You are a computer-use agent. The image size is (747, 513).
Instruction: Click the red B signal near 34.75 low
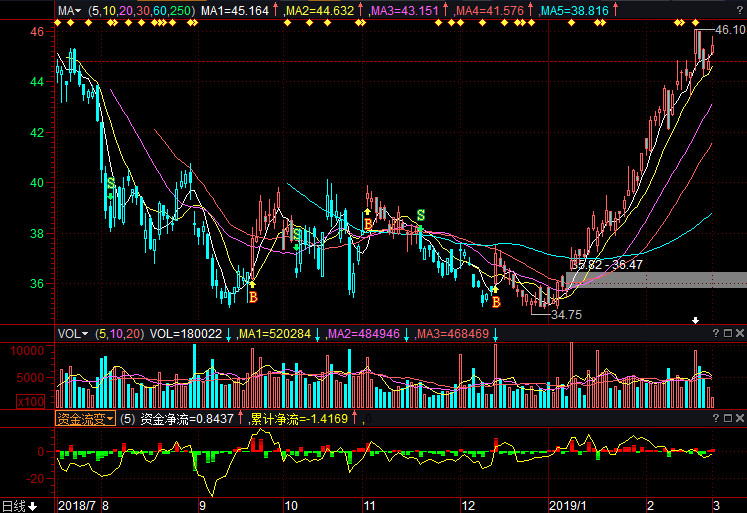pos(496,301)
